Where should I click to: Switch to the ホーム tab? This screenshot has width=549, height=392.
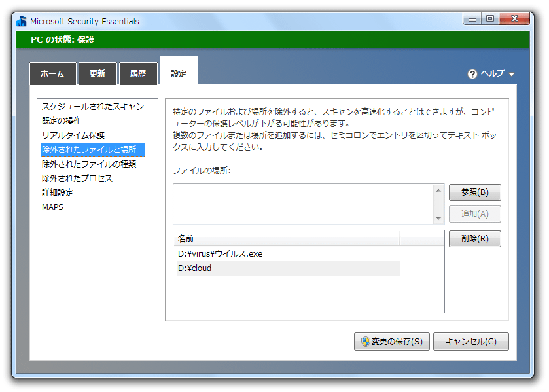53,73
